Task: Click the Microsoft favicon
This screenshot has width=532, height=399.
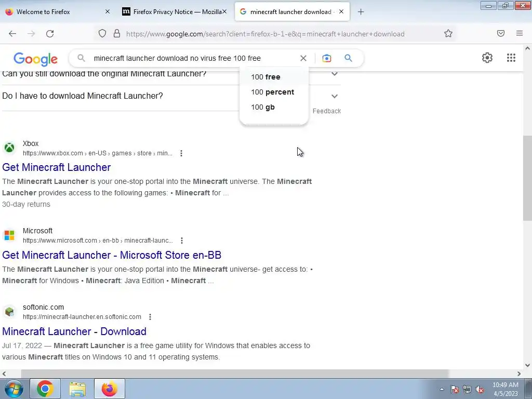Action: click(9, 235)
